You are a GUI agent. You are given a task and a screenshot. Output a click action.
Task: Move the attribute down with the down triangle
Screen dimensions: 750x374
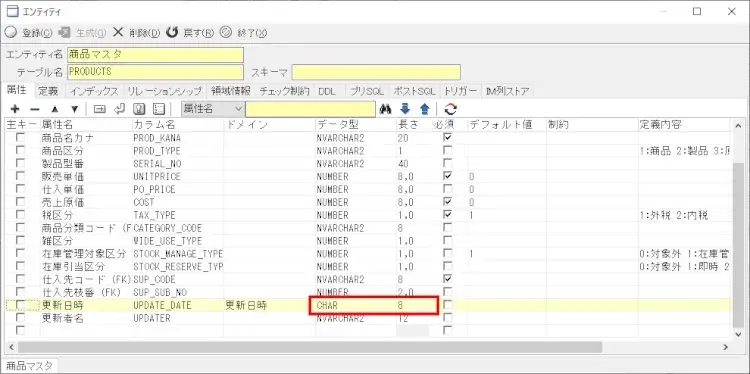pyautogui.click(x=75, y=109)
